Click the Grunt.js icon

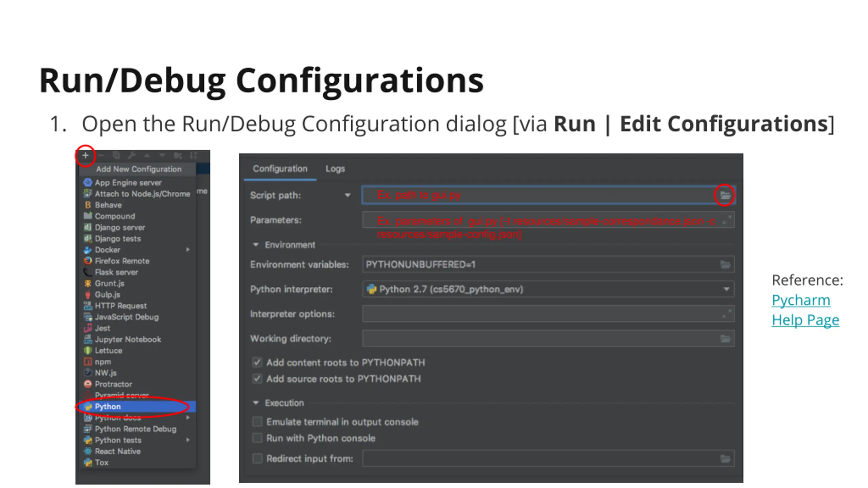pos(88,283)
